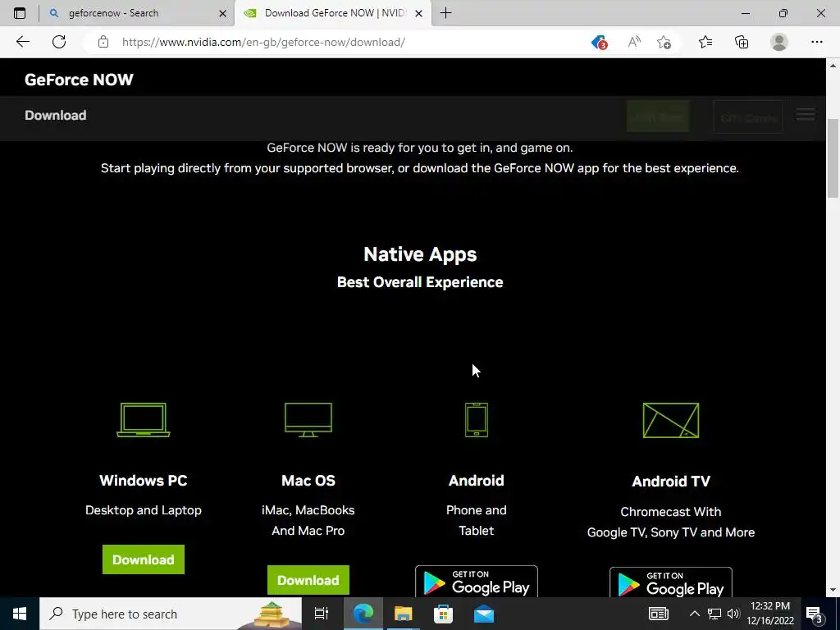The image size is (840, 630).
Task: Click the Native Apps heading
Action: tap(420, 254)
